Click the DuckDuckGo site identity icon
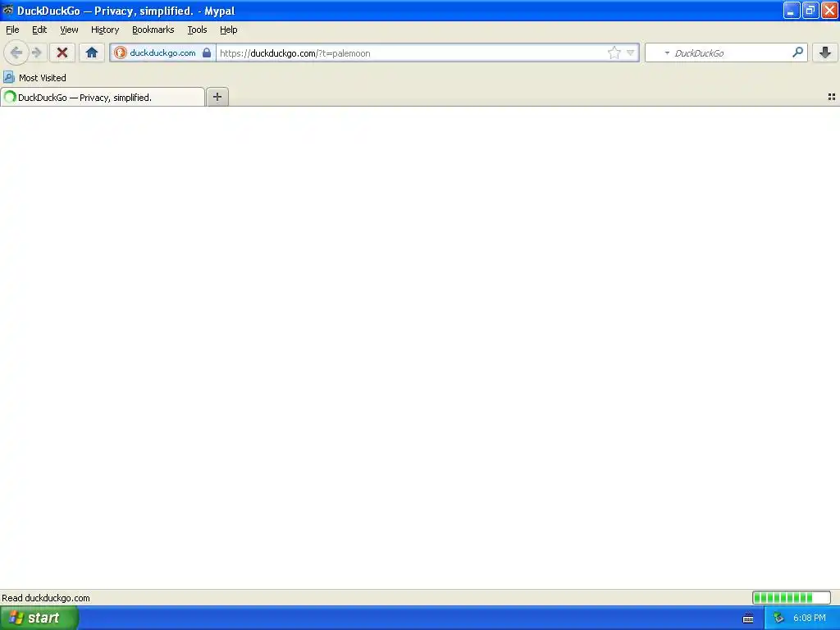Screen dimensions: 840x630 click(x=121, y=52)
